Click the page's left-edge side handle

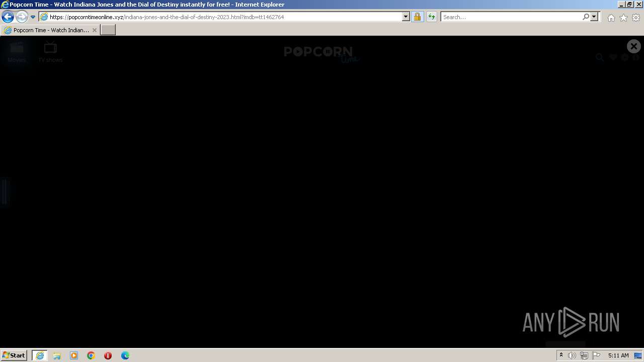point(5,192)
